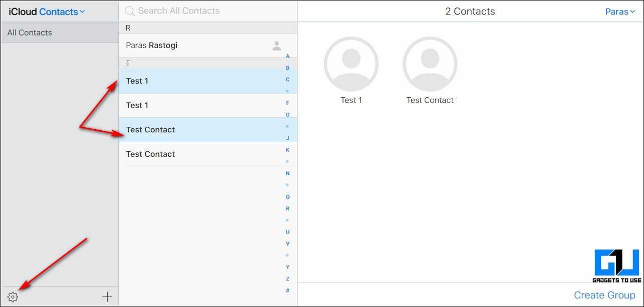
Task: Jump to # section in index
Action: (x=287, y=290)
